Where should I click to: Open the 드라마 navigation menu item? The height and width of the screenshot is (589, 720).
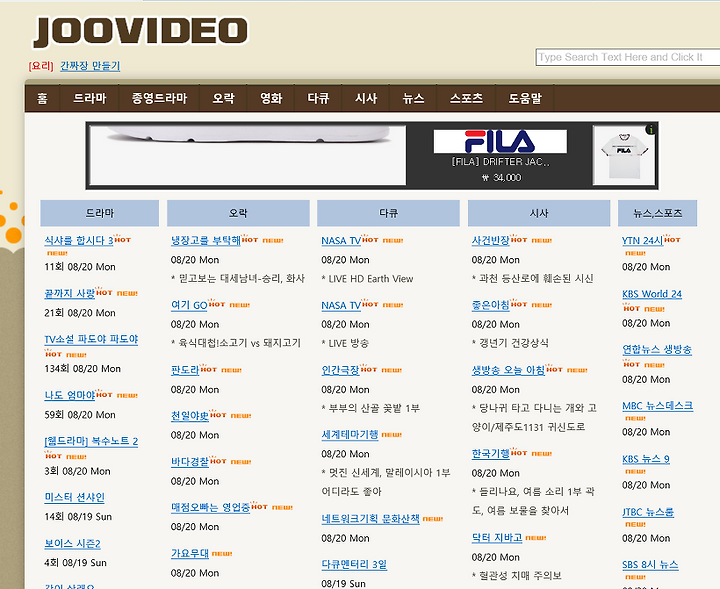click(90, 98)
